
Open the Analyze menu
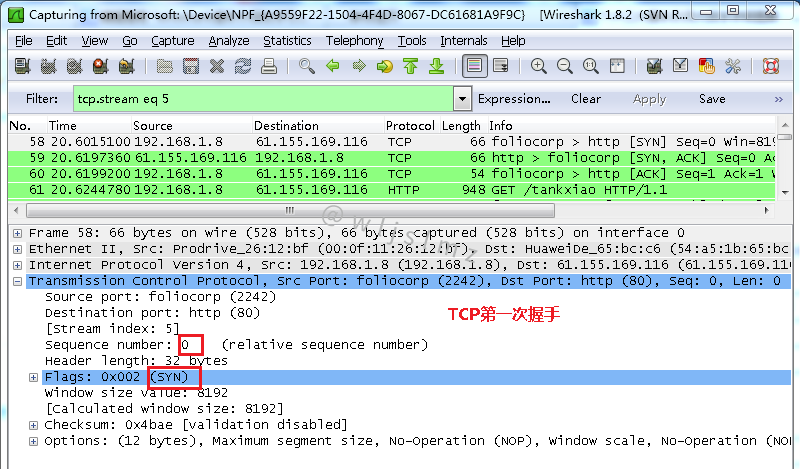(229, 41)
